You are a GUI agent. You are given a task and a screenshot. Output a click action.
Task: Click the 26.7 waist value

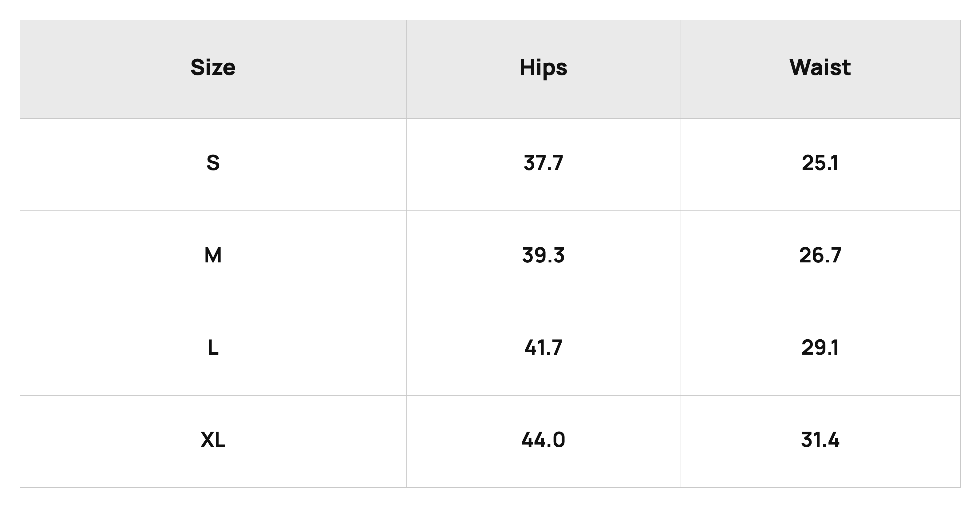click(x=820, y=255)
